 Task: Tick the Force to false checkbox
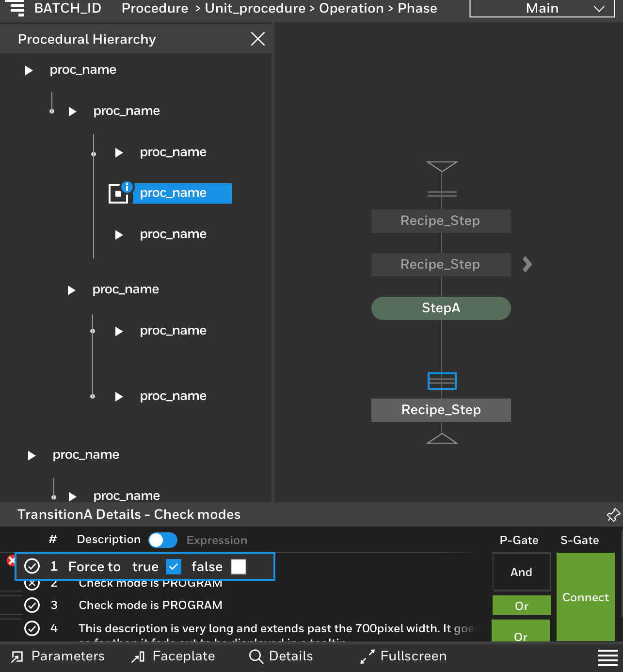tap(239, 566)
